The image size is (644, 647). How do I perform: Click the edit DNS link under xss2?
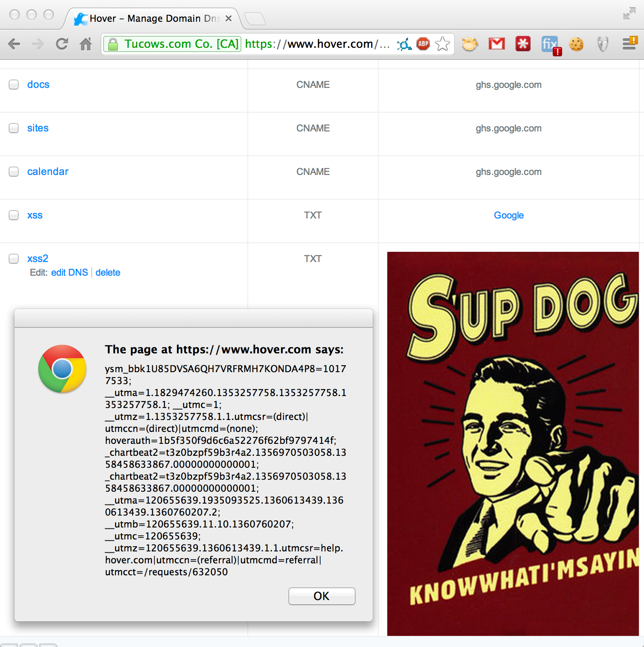(x=70, y=273)
